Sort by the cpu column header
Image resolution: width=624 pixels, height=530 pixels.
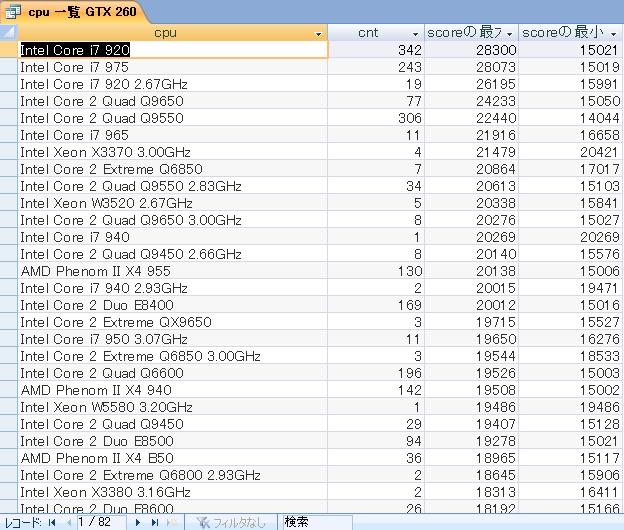(x=165, y=33)
